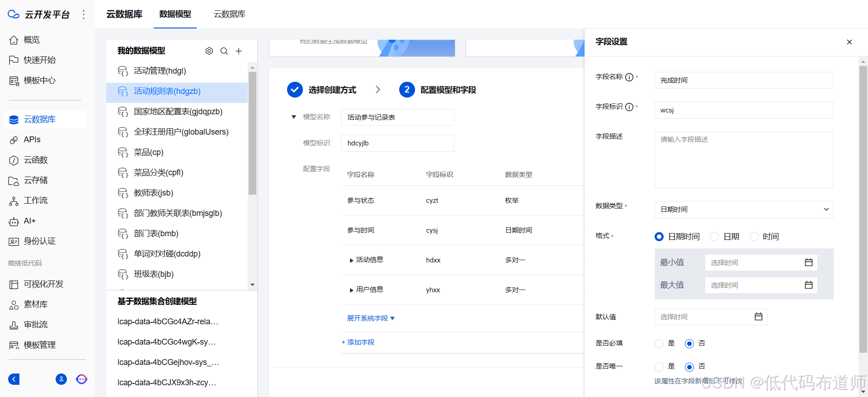Click the purple assistant robot icon
Image resolution: width=868 pixels, height=397 pixels.
81,379
